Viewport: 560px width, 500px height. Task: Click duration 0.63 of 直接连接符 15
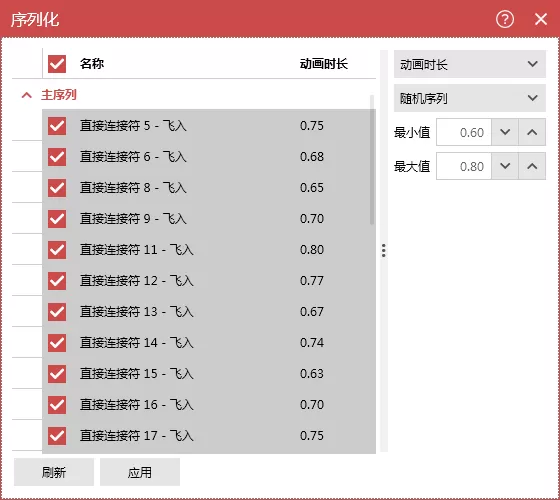pos(312,374)
